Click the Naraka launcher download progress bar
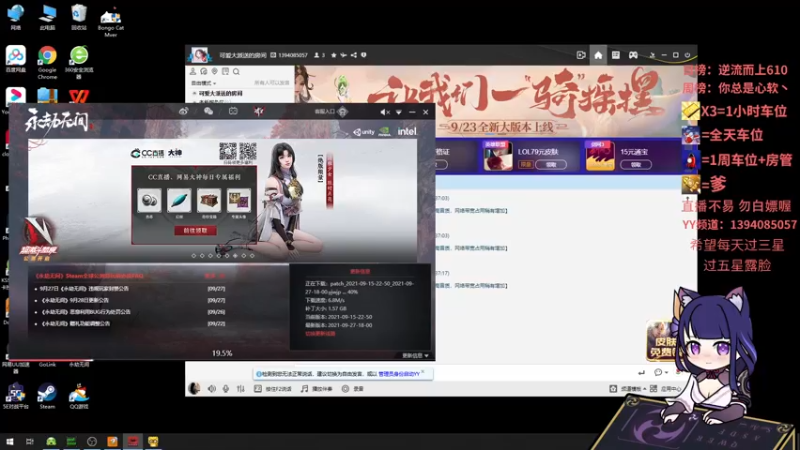 [222, 359]
